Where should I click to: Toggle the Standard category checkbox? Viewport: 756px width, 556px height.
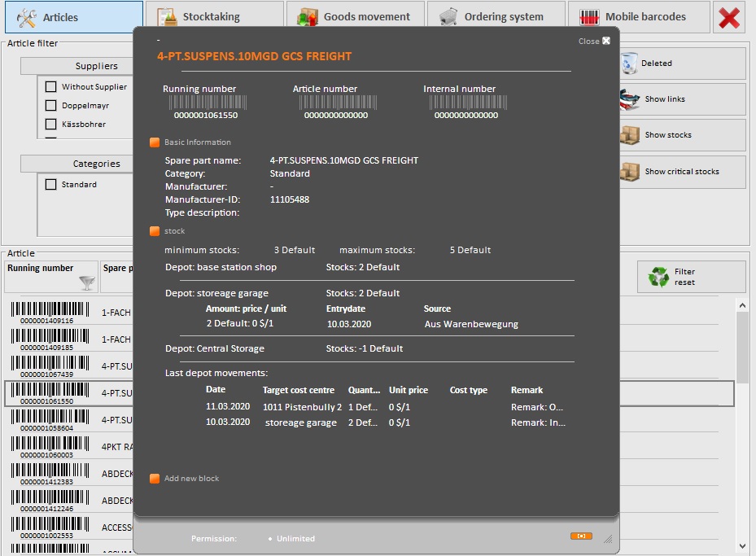click(50, 185)
